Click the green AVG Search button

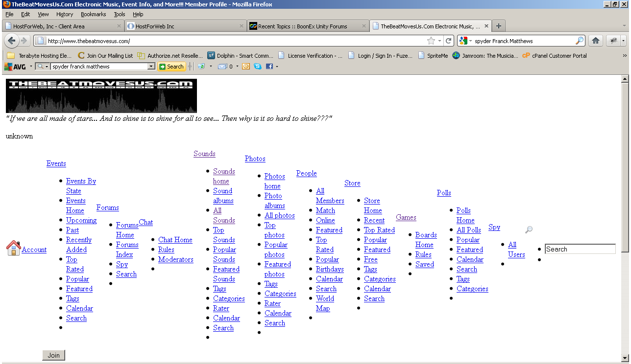coord(171,67)
